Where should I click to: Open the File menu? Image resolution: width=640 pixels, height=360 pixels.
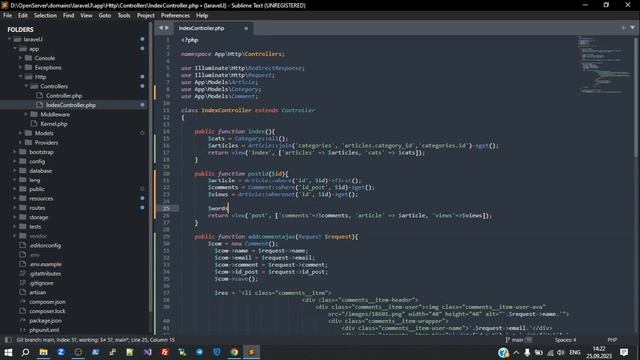pyautogui.click(x=7, y=16)
